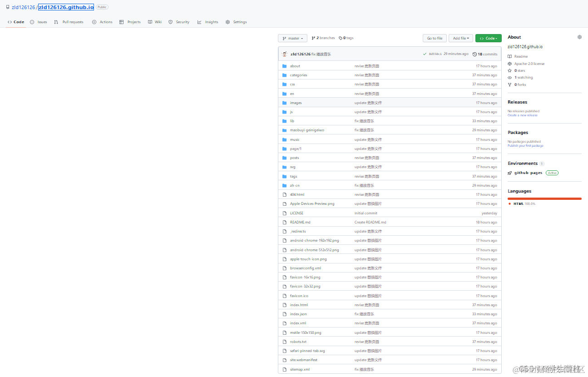The width and height of the screenshot is (588, 377).
Task: Open the Projects tab
Action: click(130, 22)
